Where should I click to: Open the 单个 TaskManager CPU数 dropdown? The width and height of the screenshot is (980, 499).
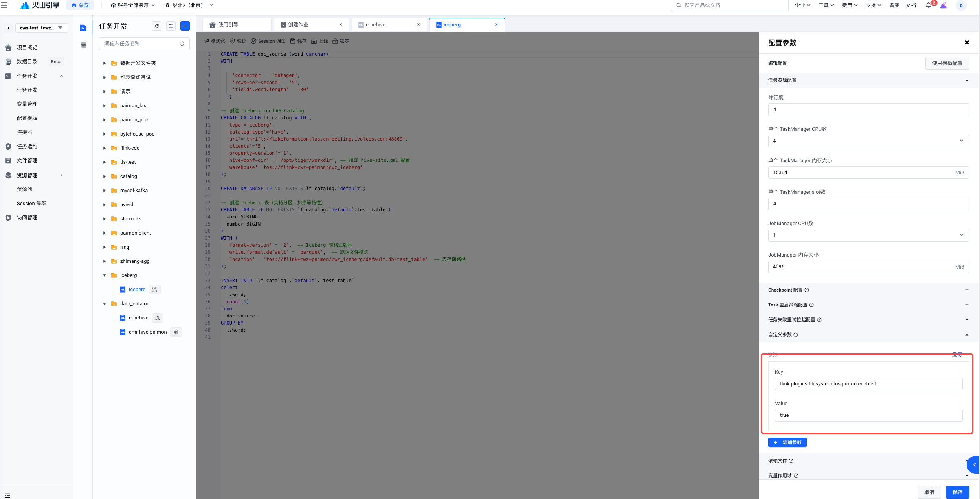(x=868, y=141)
